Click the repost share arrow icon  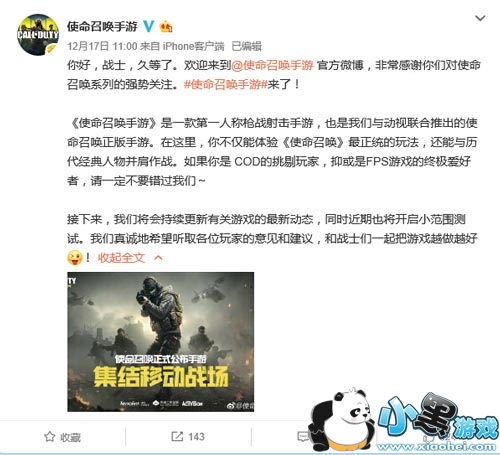coord(177,436)
